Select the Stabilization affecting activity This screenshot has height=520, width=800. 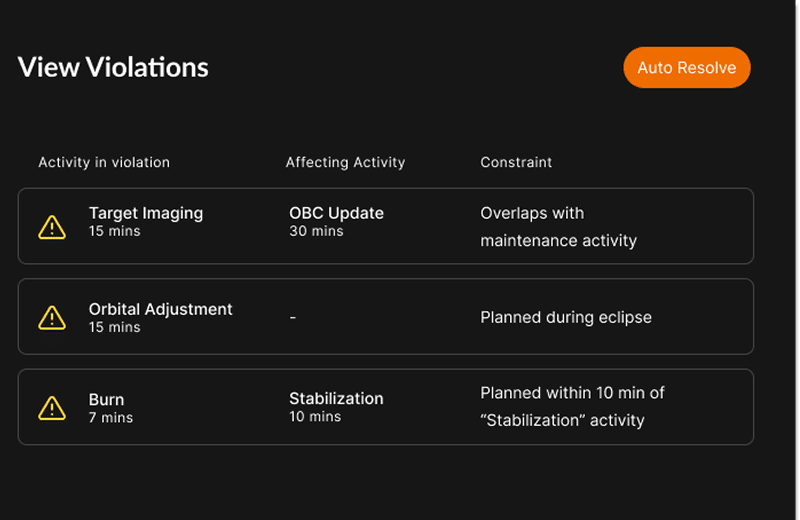click(x=336, y=399)
